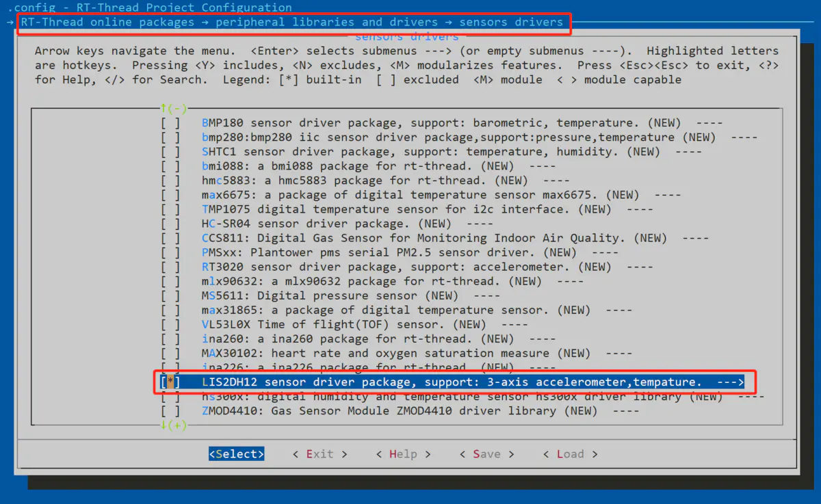
Task: Click the Load button
Action: click(x=570, y=454)
